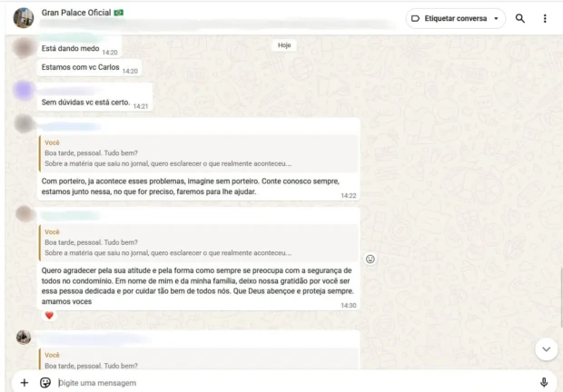Click the sender avatar of last visible message
Viewport: 563px width, 392px height.
(x=24, y=337)
